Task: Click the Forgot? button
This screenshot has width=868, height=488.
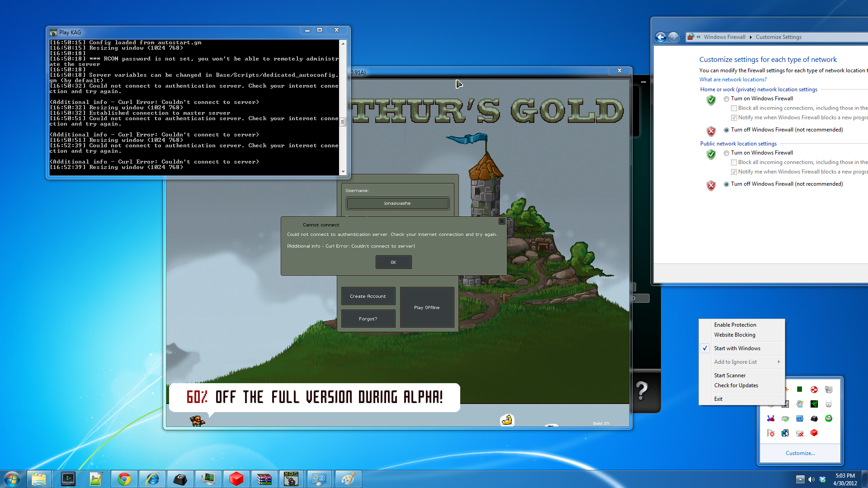Action: coord(368,319)
